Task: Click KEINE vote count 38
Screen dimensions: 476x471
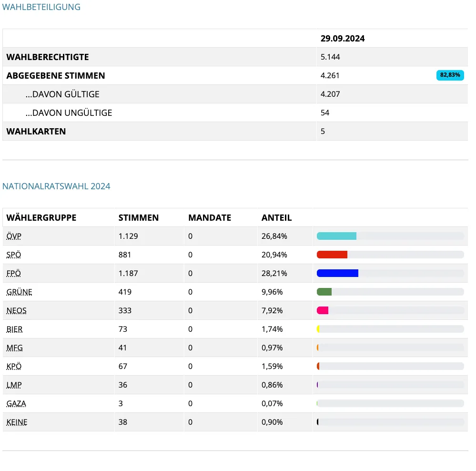Action: (x=122, y=422)
